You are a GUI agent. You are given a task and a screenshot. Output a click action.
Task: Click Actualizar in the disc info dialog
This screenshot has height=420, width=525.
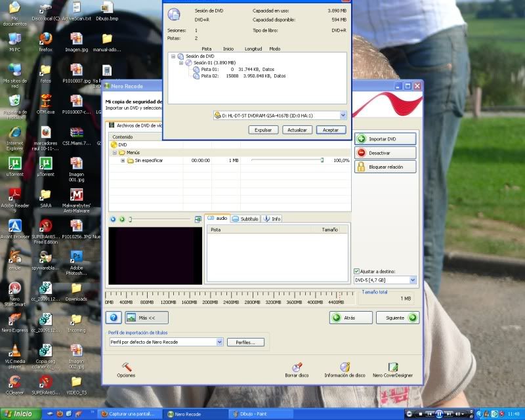tap(297, 130)
